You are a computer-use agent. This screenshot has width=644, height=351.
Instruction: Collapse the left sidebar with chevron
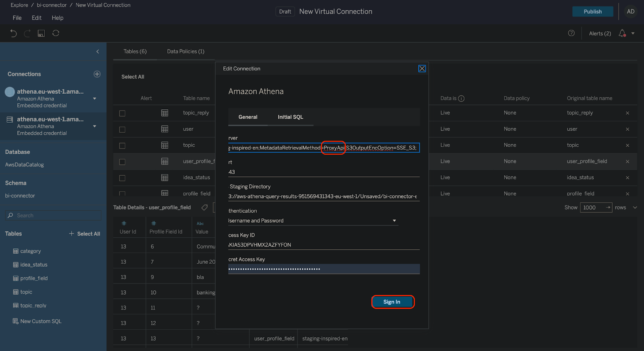coord(97,51)
